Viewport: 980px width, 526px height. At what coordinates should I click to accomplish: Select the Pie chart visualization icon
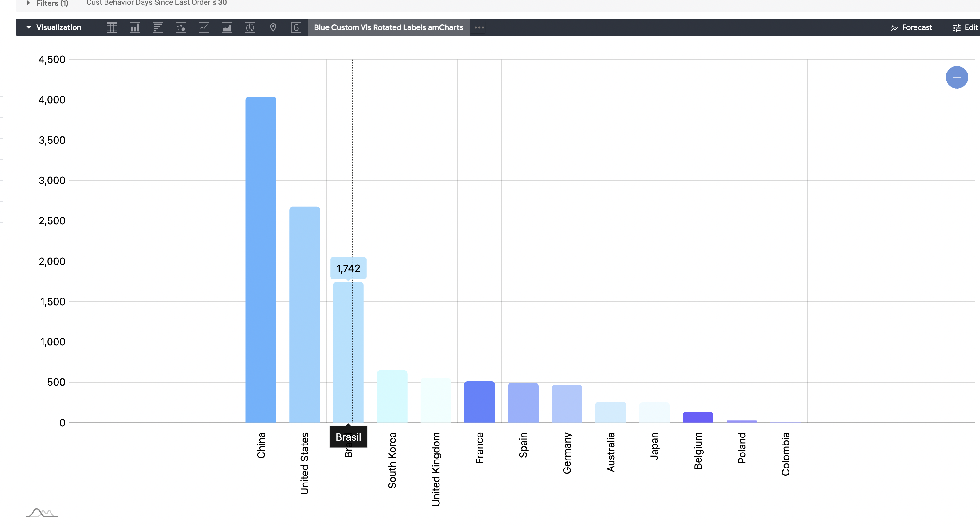click(x=250, y=27)
